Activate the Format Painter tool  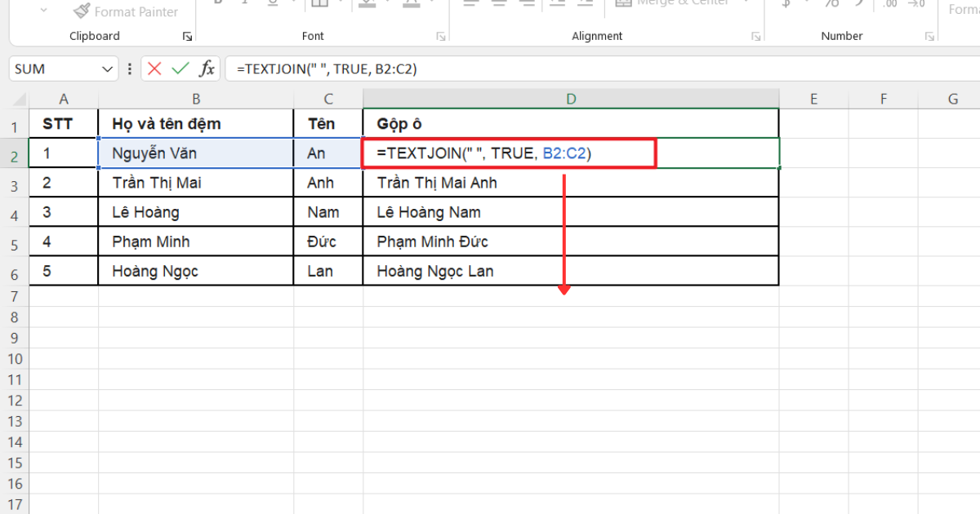(125, 11)
